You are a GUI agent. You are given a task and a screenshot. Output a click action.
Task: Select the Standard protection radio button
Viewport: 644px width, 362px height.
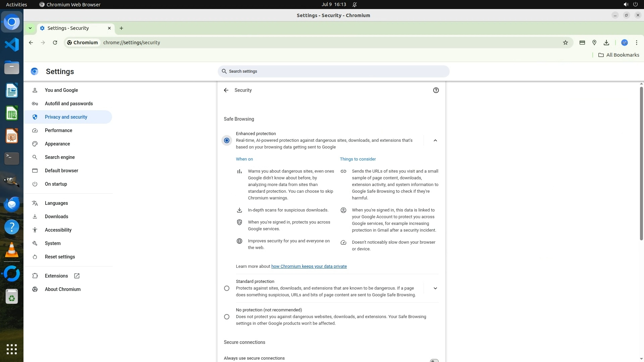(x=227, y=288)
